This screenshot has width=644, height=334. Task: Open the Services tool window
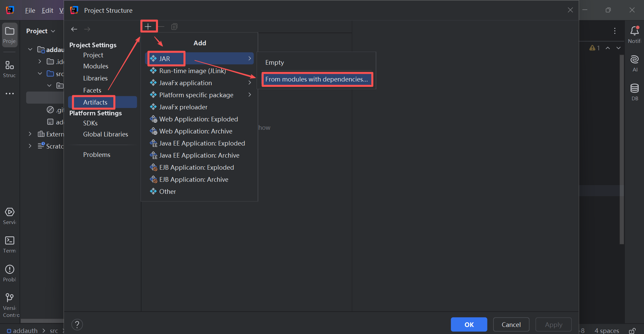pos(10,212)
